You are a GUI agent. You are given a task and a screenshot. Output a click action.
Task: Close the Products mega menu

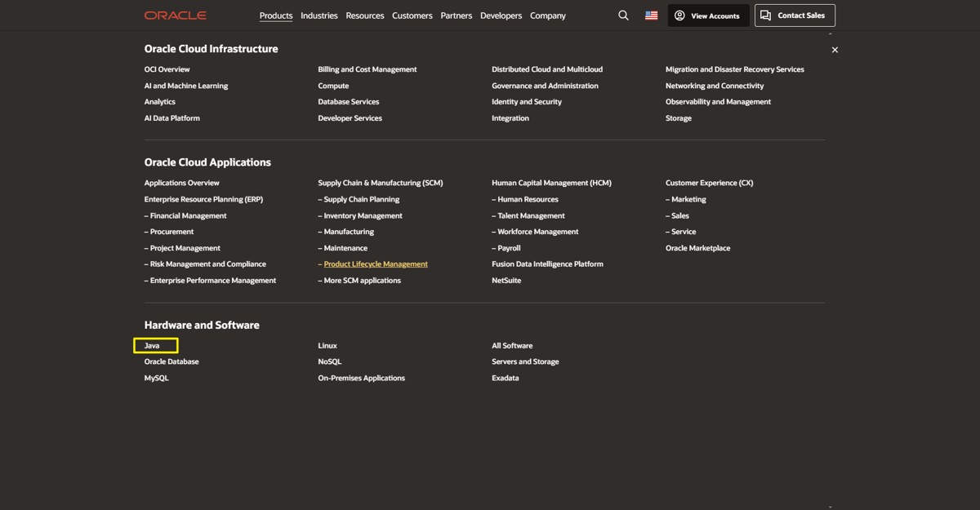tap(835, 50)
